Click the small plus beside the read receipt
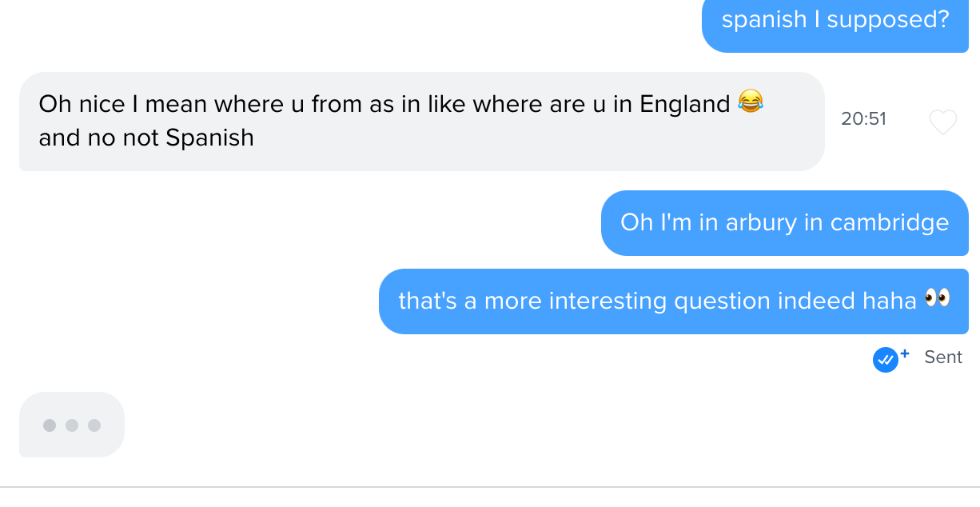Screen dimensions: 980x507 coord(905,353)
